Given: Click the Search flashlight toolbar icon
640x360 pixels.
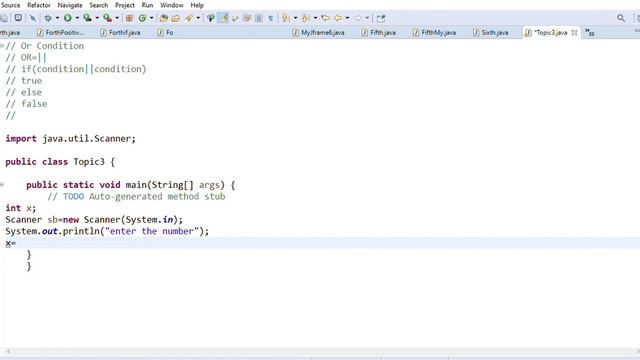Looking at the screenshot, I should pos(189,18).
